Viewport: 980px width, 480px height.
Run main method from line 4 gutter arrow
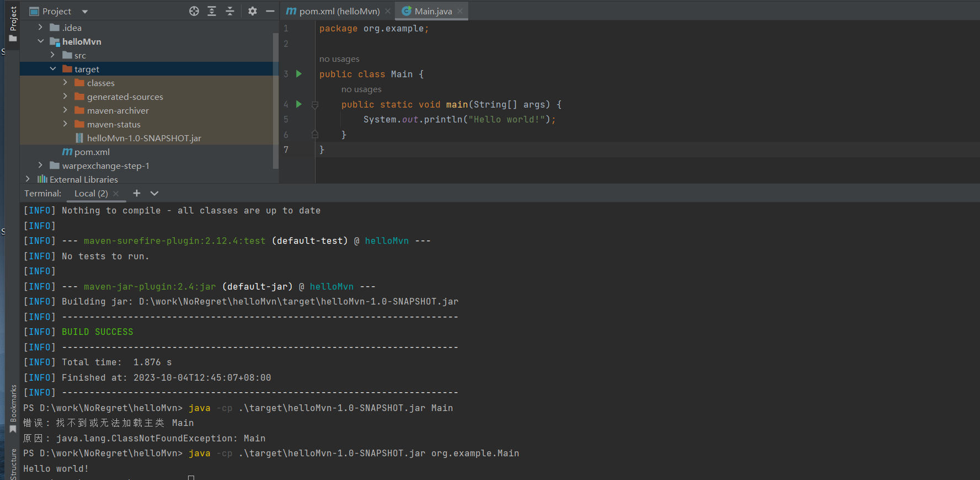tap(299, 104)
